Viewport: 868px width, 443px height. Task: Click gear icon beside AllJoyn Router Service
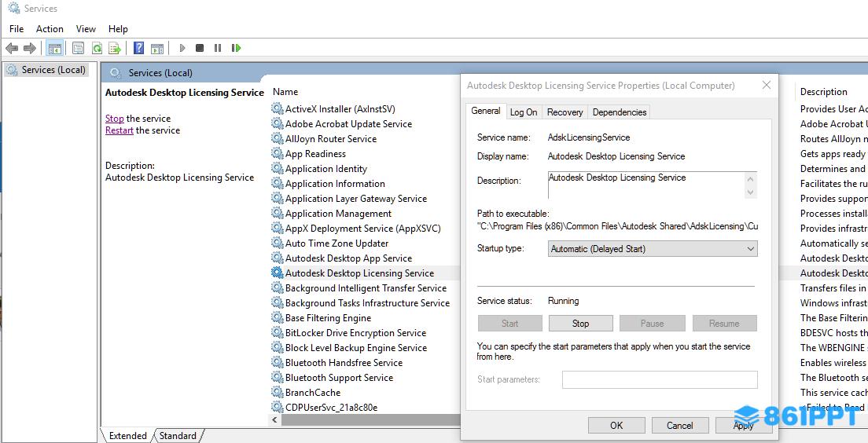[x=278, y=138]
